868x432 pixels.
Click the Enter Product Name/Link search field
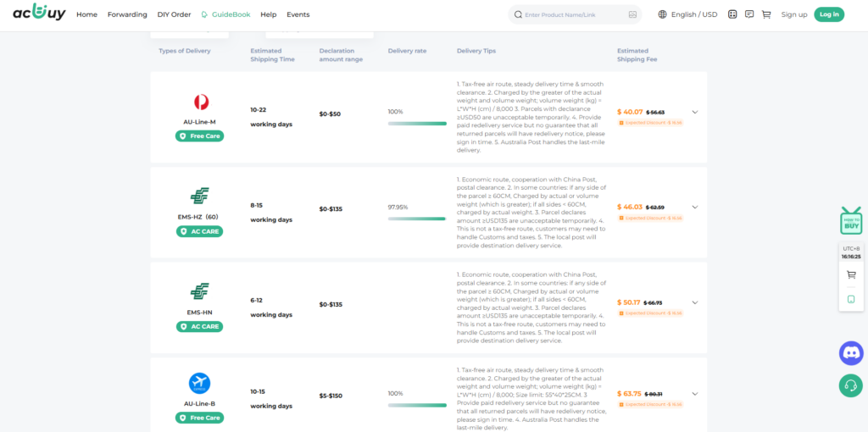click(572, 14)
